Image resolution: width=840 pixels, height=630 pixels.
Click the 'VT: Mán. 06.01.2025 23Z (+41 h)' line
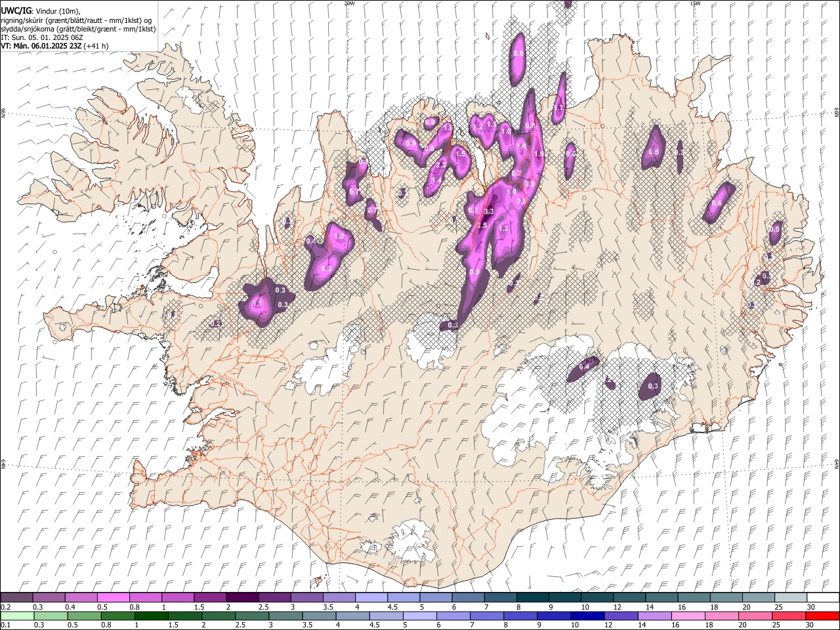coord(54,46)
